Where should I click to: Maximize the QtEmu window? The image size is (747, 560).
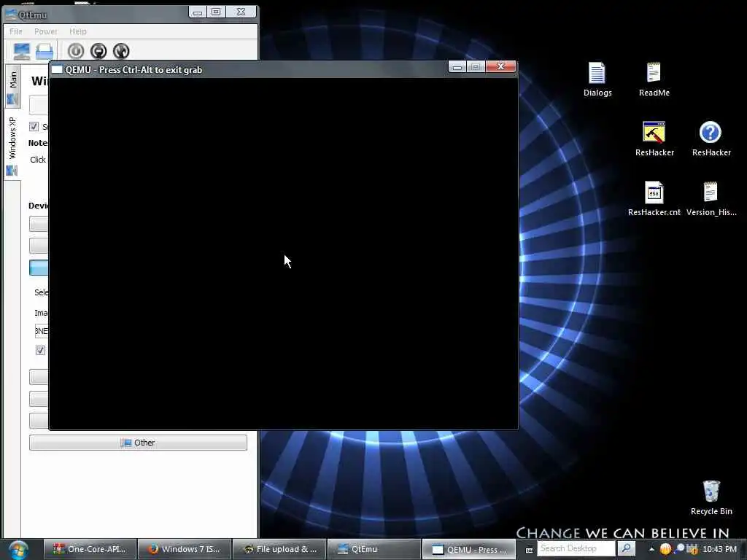(x=216, y=12)
